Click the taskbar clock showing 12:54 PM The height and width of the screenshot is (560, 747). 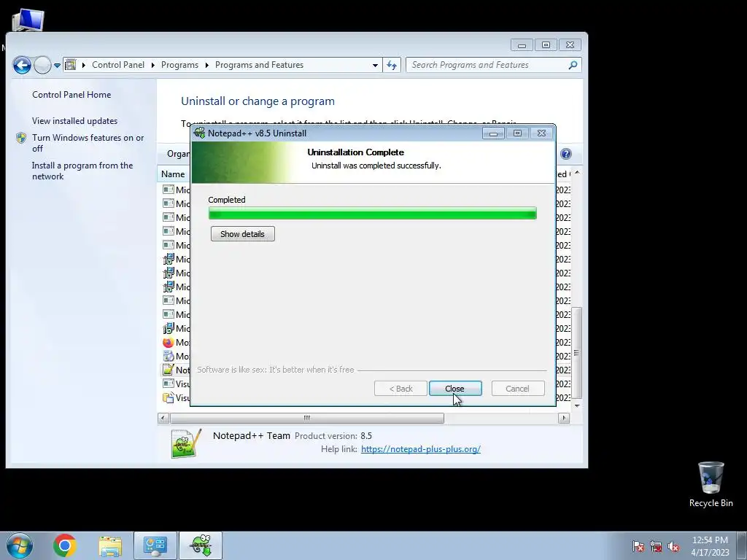tap(710, 546)
